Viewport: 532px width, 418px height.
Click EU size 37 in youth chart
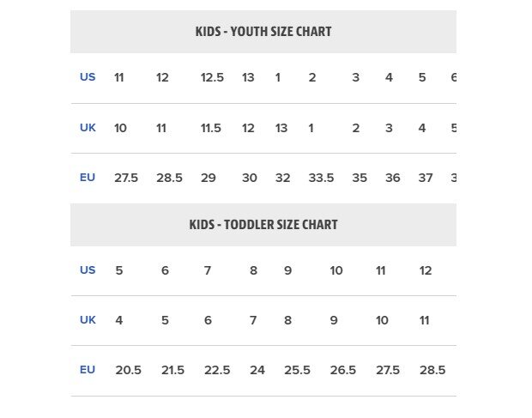pos(426,178)
